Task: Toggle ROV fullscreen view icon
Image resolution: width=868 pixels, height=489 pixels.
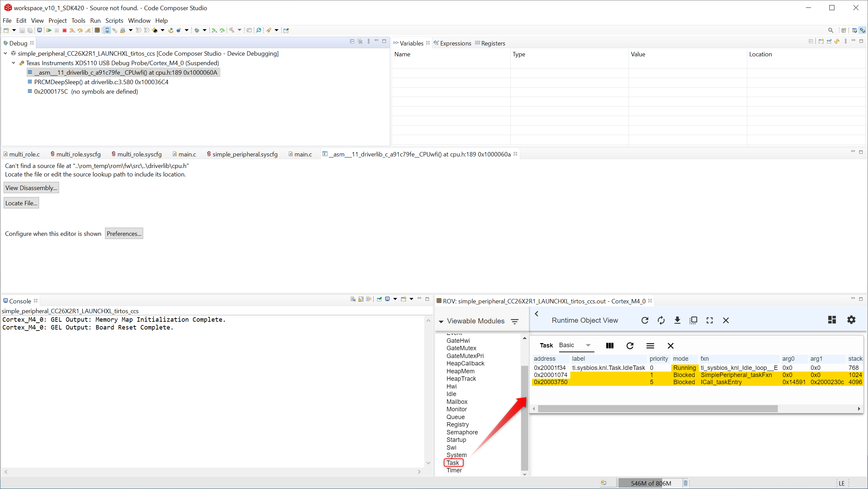Action: 709,320
